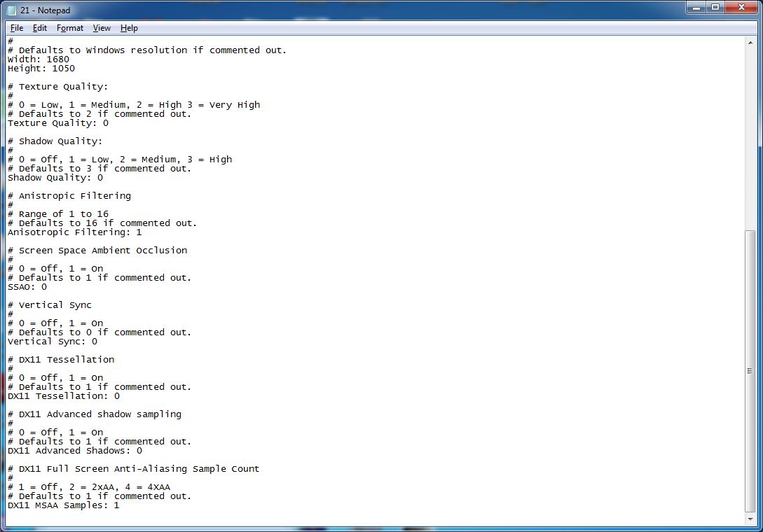Click '# Defaults to 2 if commented out.' line
763x532 pixels.
click(99, 114)
